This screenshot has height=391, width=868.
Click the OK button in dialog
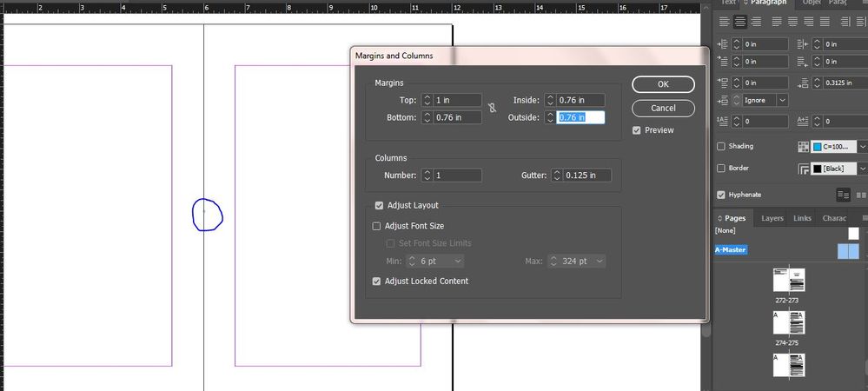point(663,84)
